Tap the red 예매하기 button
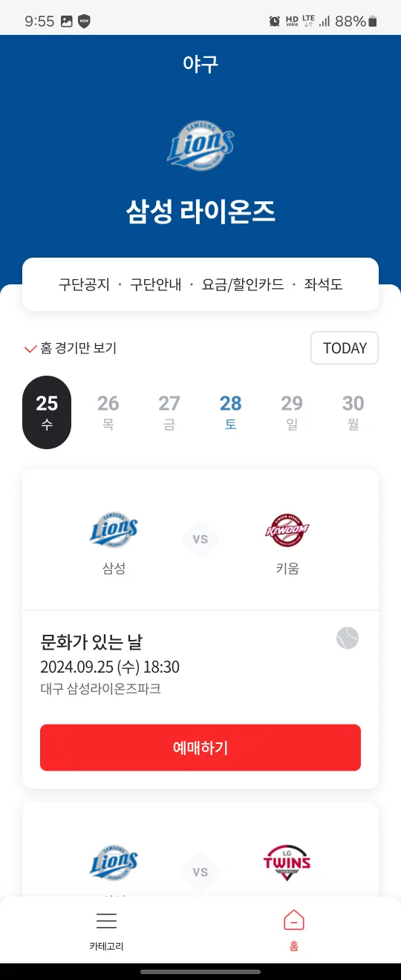The height and width of the screenshot is (980, 401). click(200, 748)
